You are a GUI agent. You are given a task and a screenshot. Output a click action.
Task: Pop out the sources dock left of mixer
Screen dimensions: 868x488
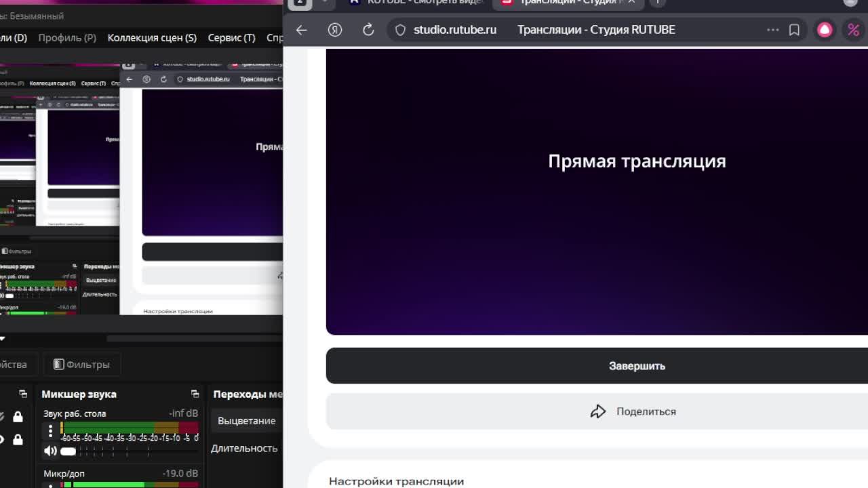point(23,394)
